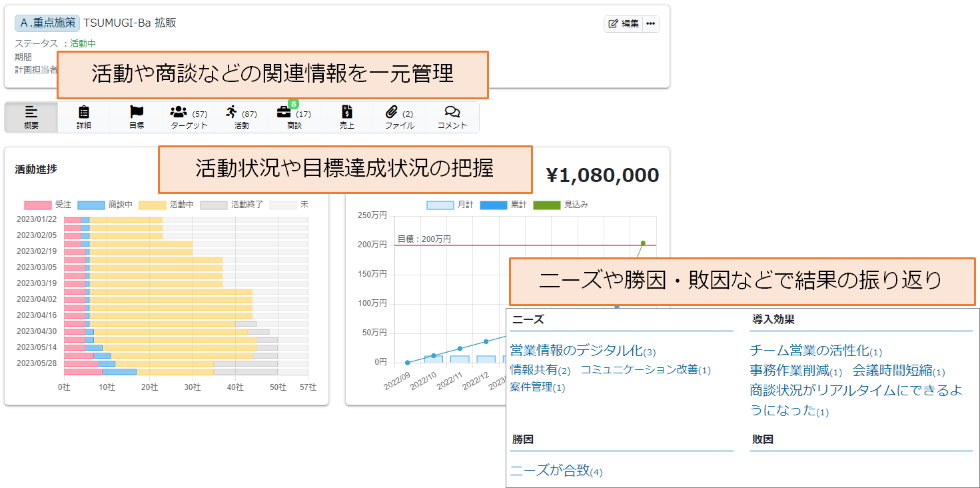
Task: Click the A.重点施策 category badge
Action: (47, 23)
